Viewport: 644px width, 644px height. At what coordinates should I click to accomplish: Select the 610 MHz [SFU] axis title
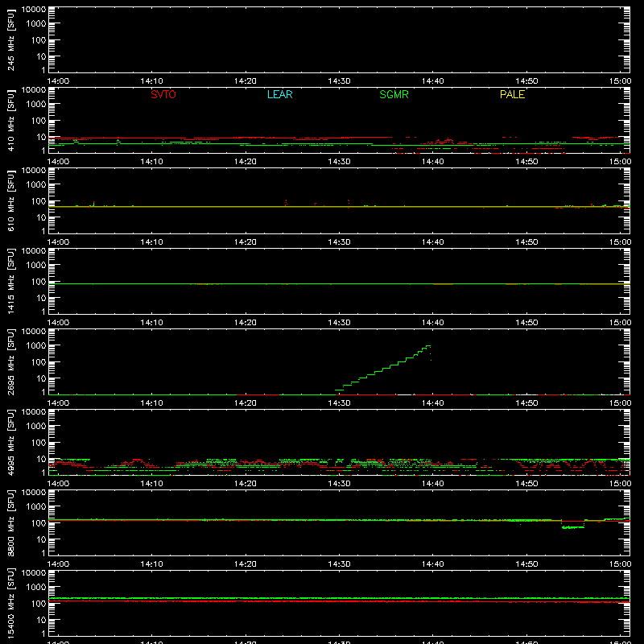11,200
